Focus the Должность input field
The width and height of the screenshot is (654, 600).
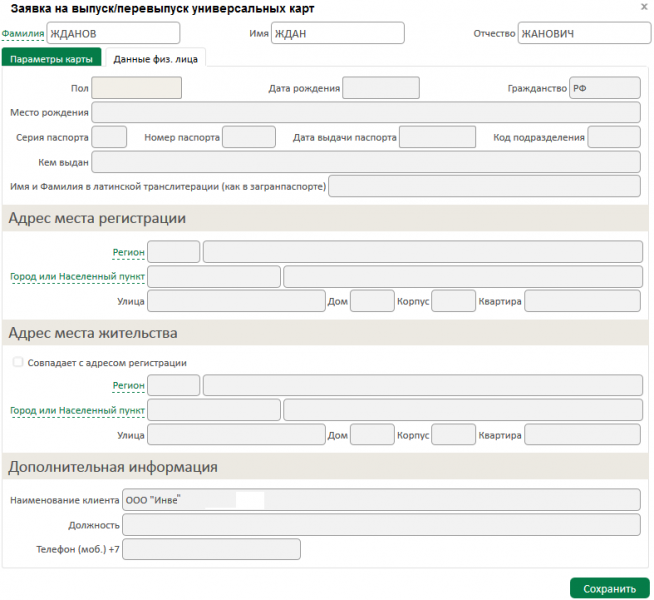381,525
